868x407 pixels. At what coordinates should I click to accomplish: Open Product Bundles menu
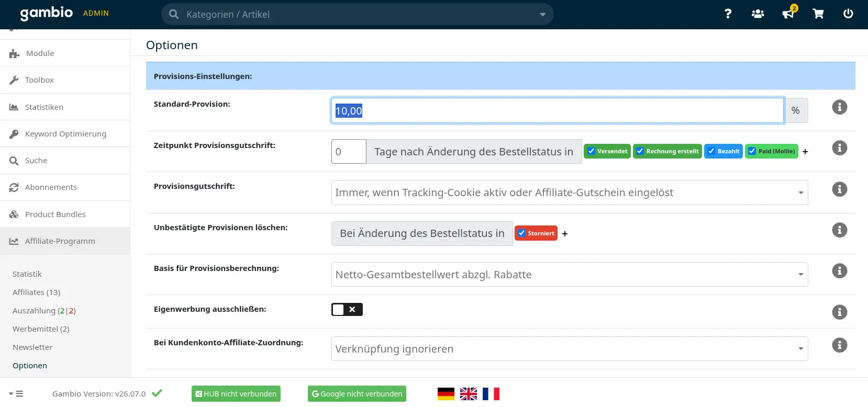(65, 214)
